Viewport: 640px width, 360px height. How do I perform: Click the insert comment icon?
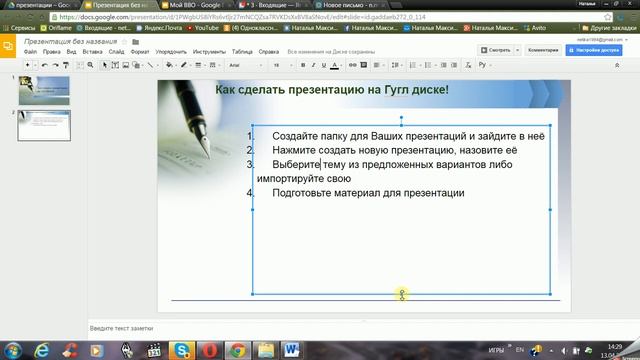tap(364, 65)
